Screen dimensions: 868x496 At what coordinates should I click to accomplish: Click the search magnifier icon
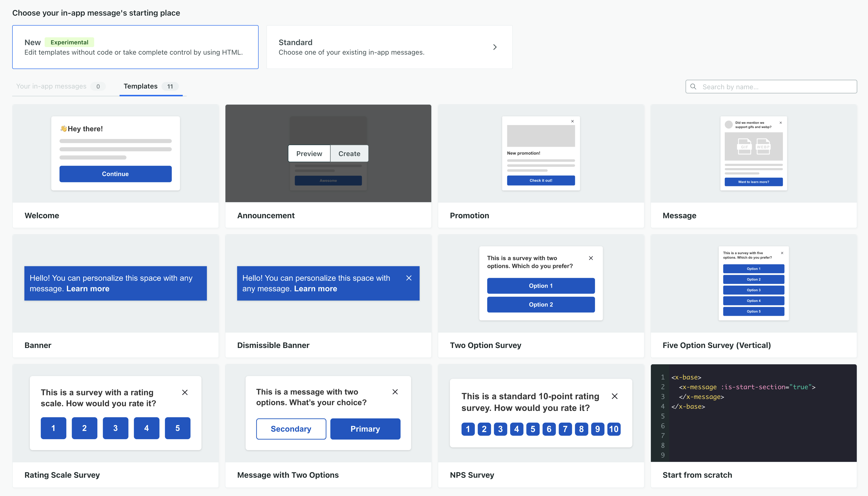tap(693, 87)
